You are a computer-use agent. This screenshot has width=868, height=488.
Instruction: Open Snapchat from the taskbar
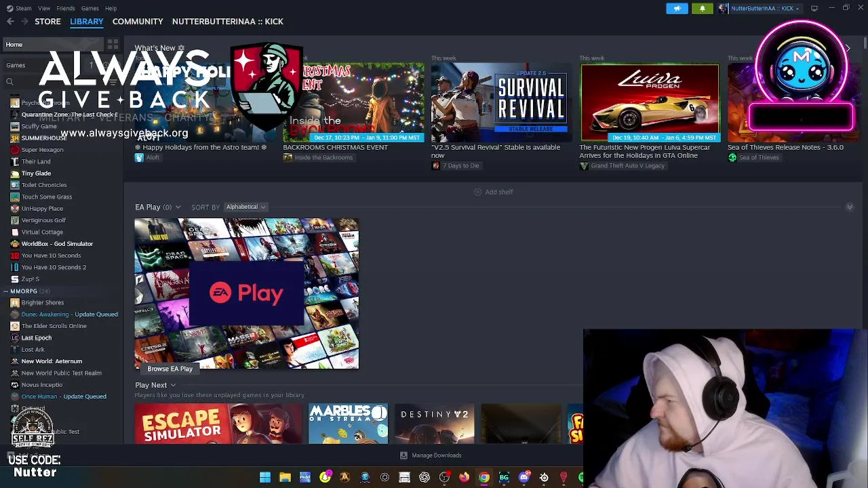(x=325, y=477)
